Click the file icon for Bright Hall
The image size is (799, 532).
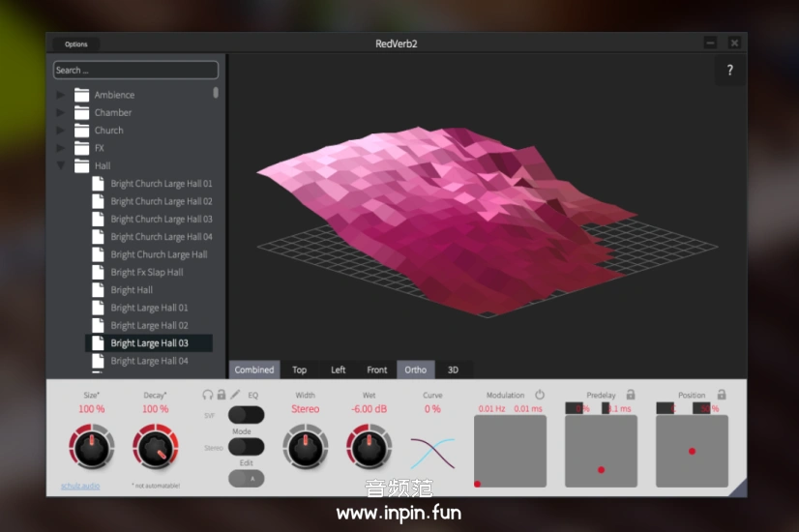pyautogui.click(x=98, y=290)
